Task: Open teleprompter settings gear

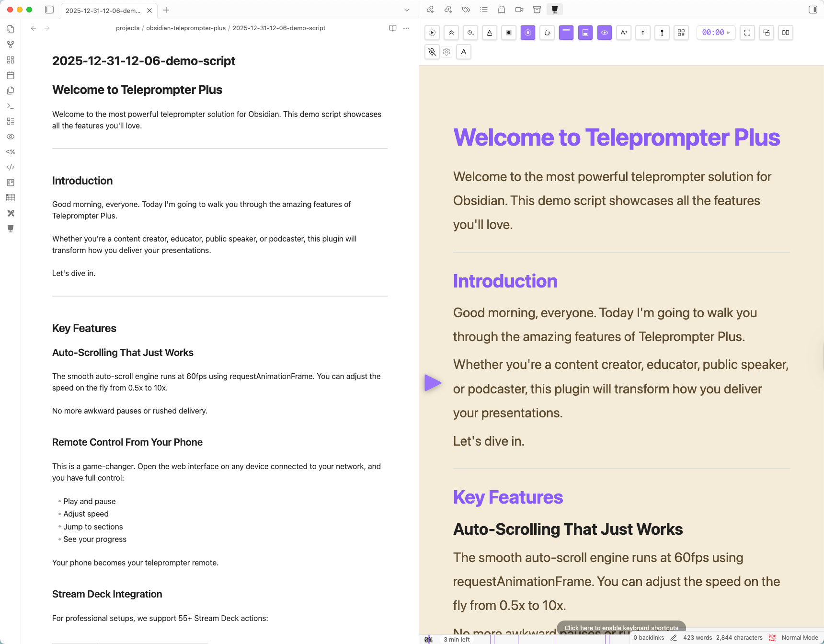Action: [446, 52]
